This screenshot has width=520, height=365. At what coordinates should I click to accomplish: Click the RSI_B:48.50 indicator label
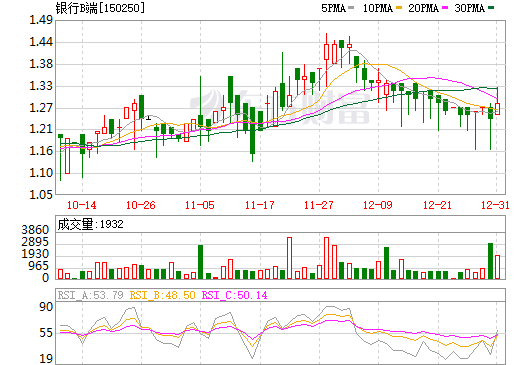[162, 295]
